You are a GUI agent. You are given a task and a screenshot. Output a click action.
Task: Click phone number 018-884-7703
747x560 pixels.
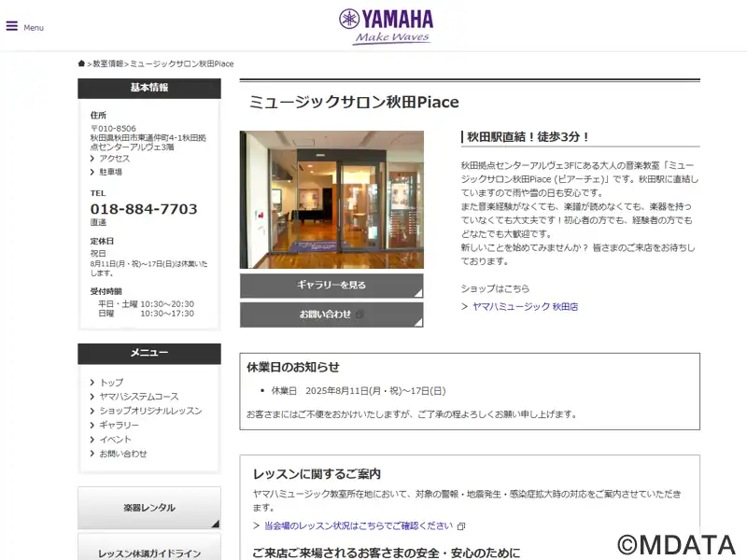click(x=144, y=209)
